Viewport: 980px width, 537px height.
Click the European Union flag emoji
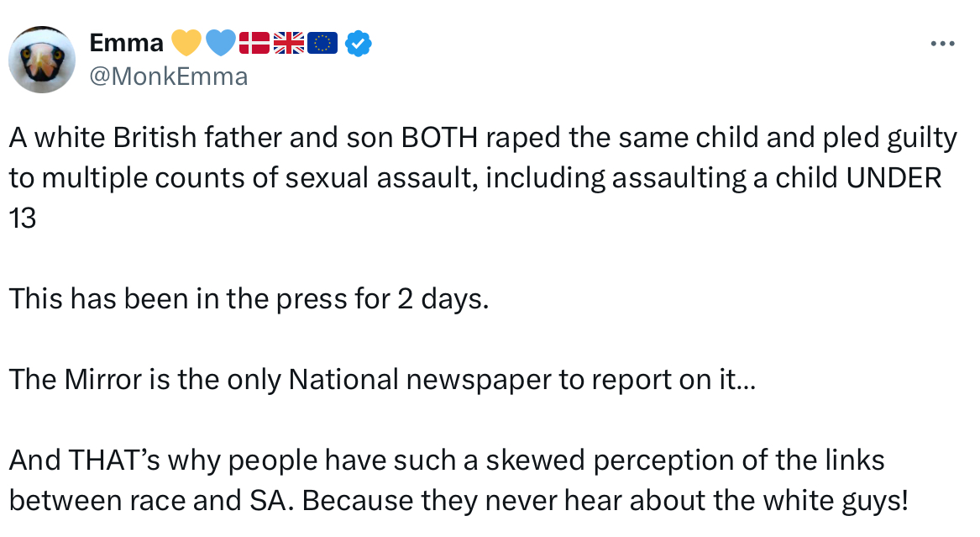pyautogui.click(x=323, y=42)
